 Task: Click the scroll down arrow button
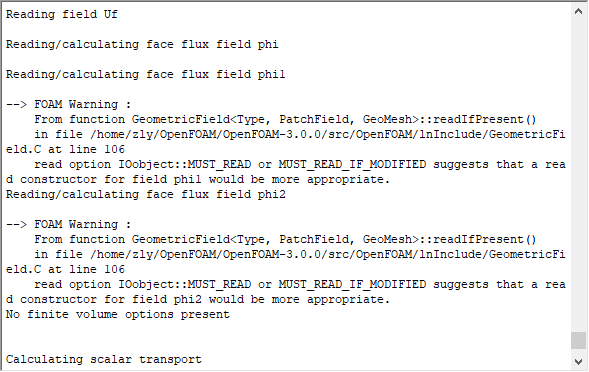[x=578, y=362]
